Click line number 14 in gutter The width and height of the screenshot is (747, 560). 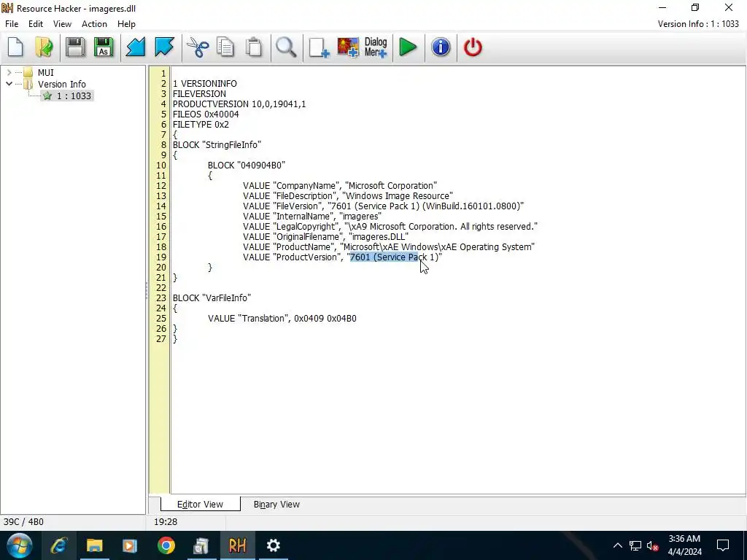(160, 206)
